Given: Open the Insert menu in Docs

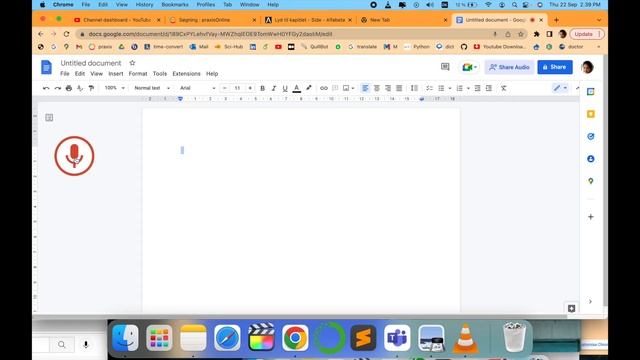Looking at the screenshot, I should (x=116, y=74).
